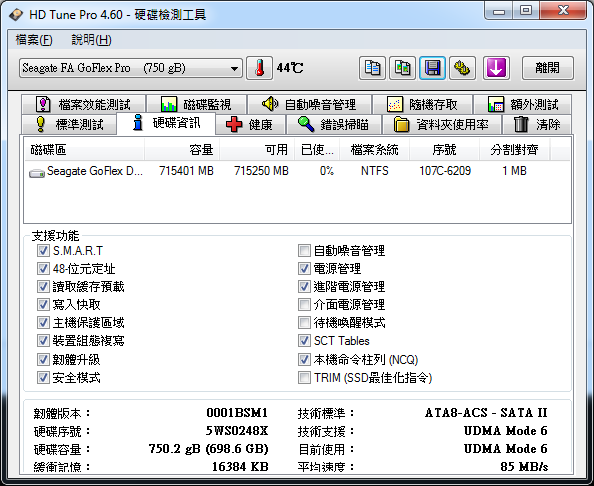Switch to the 檔案效能測試 tab
Screen dimensions: 594x486
click(x=83, y=105)
